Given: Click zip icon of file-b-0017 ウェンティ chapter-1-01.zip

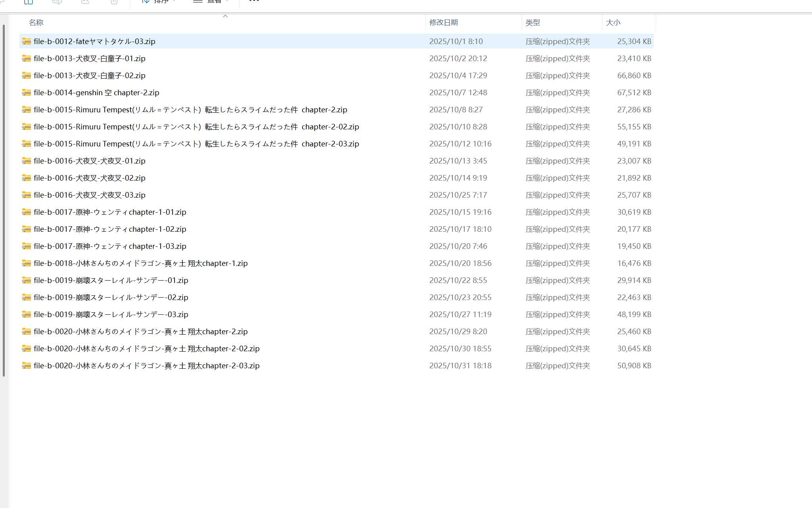Looking at the screenshot, I should 27,212.
